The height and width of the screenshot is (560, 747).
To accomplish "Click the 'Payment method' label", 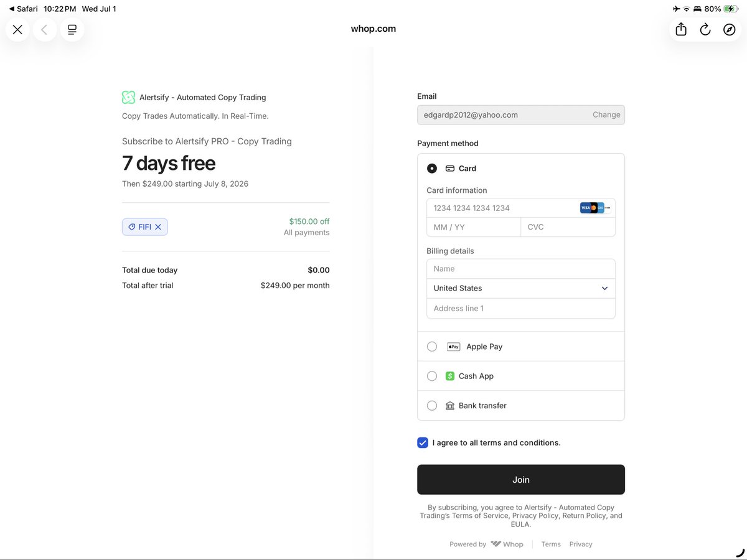I will (x=448, y=143).
